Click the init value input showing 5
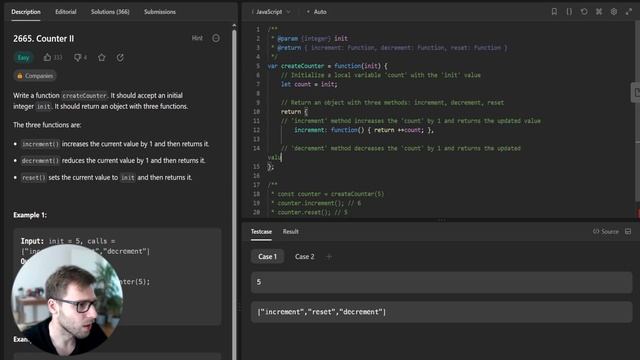640x360 pixels. (x=441, y=282)
